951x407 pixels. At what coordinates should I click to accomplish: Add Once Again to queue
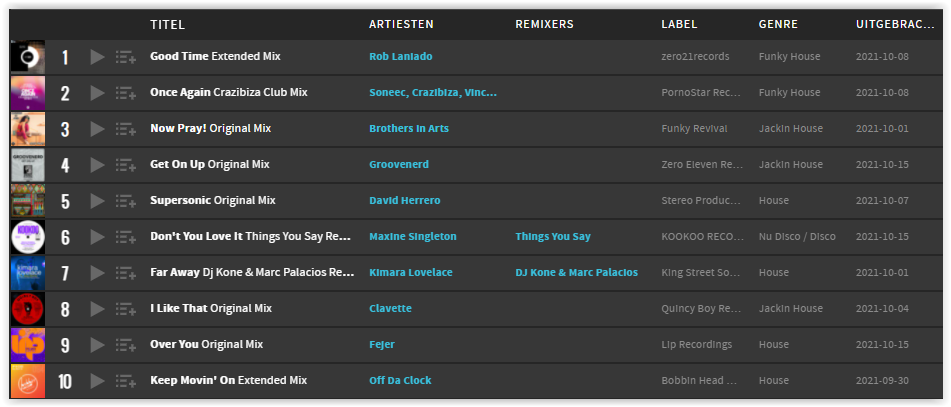[x=126, y=93]
